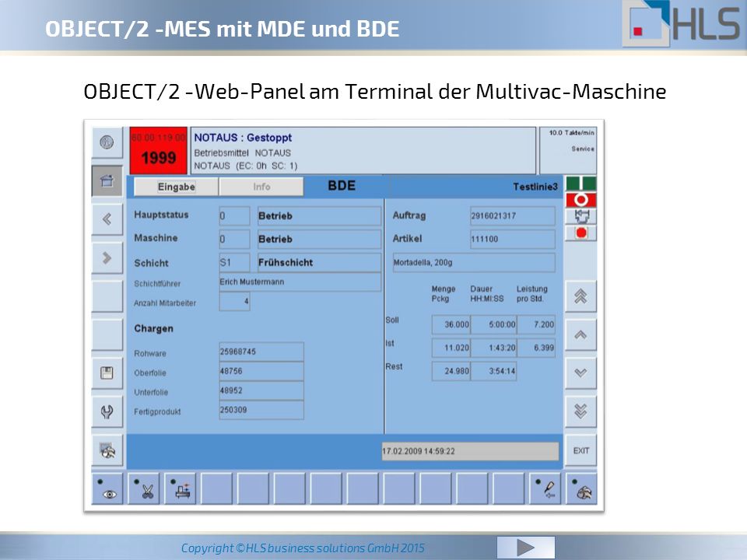The image size is (747, 560).
Task: Click the pen edit icon in bottom bar
Action: 545,488
